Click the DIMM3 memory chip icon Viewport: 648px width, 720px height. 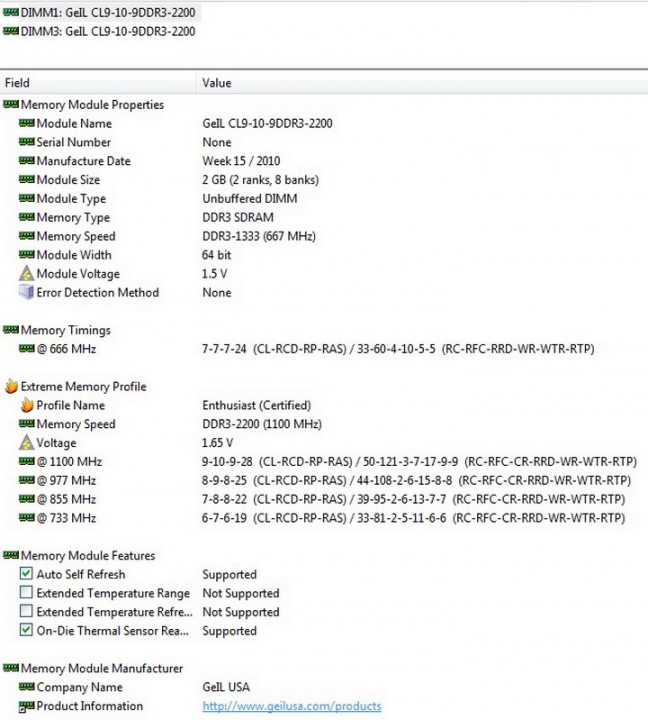(x=11, y=31)
